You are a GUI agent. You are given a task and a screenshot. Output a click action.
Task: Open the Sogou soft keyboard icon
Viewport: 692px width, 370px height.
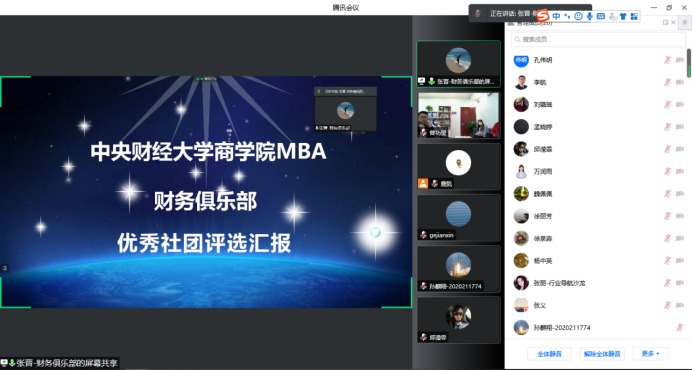pyautogui.click(x=601, y=16)
